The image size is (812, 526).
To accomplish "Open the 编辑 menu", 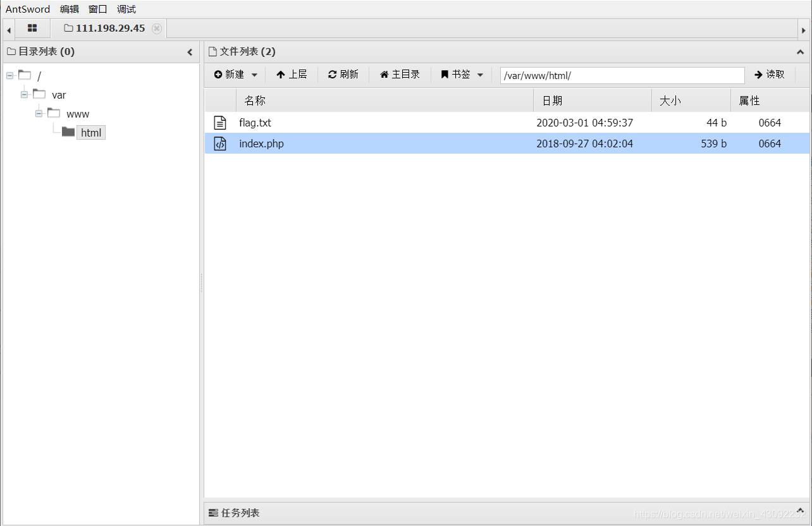I will 70,9.
